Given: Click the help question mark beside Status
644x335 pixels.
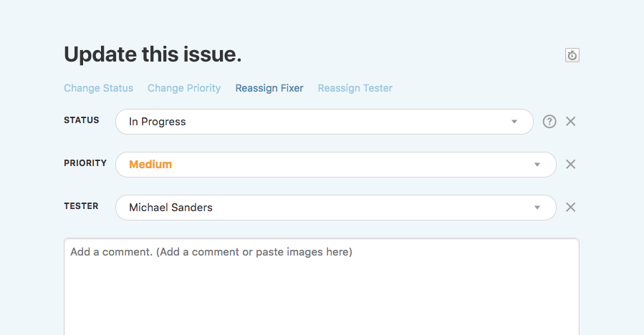Looking at the screenshot, I should [x=549, y=122].
